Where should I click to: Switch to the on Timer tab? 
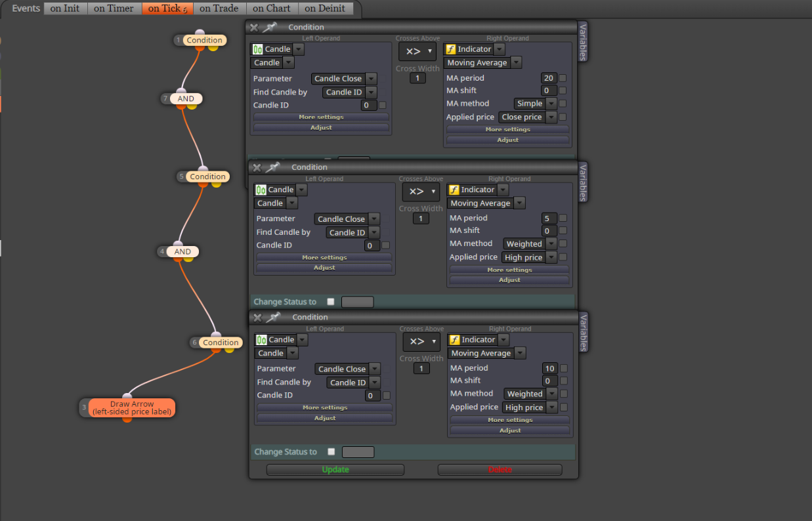point(114,9)
